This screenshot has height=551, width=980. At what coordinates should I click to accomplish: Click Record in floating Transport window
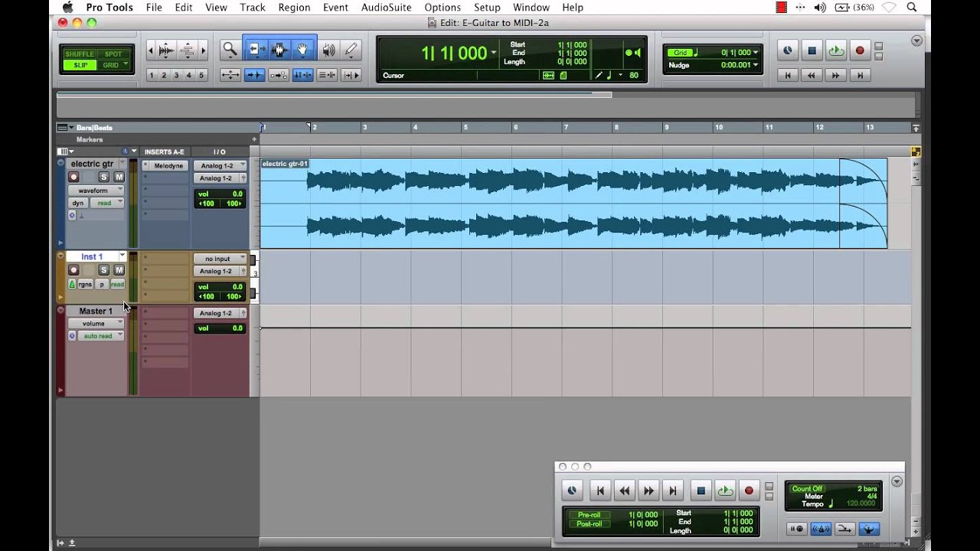click(749, 491)
